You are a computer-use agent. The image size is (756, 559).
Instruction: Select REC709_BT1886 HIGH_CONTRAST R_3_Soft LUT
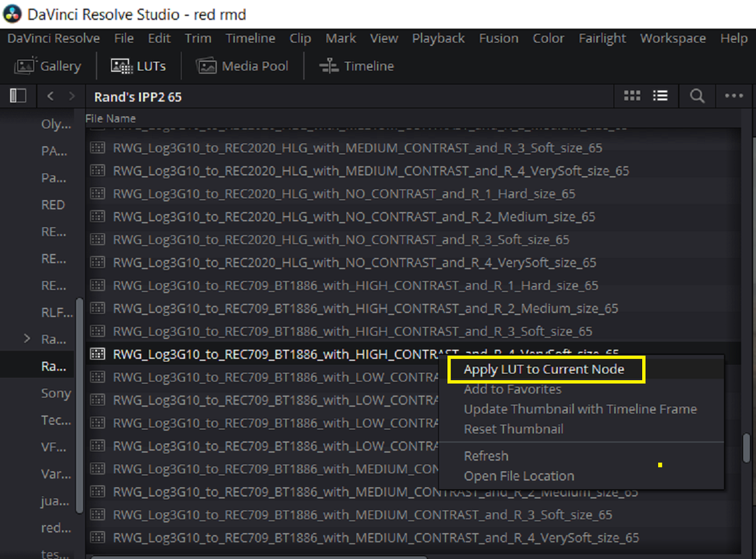click(352, 331)
